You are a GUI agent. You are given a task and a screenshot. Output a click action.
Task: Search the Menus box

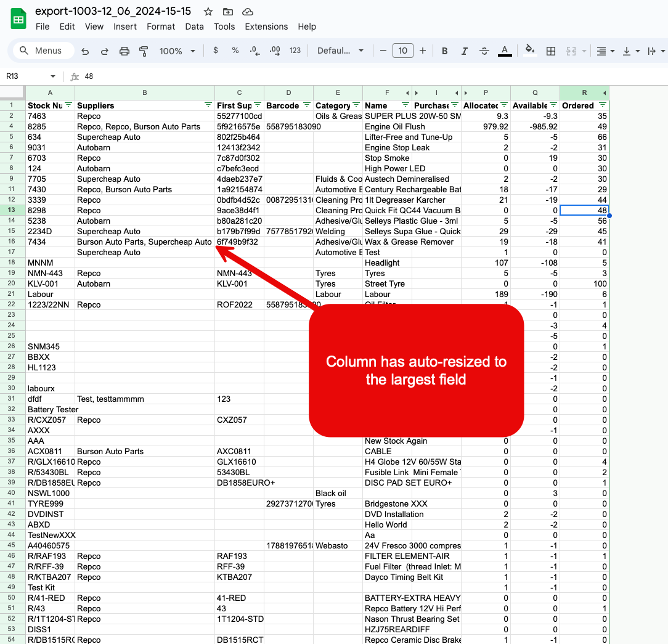coord(44,51)
